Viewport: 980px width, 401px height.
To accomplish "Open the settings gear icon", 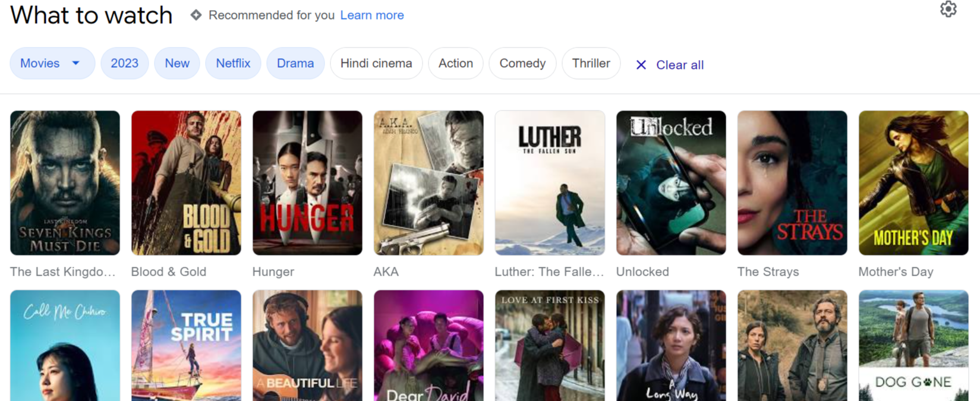I will coord(948,9).
